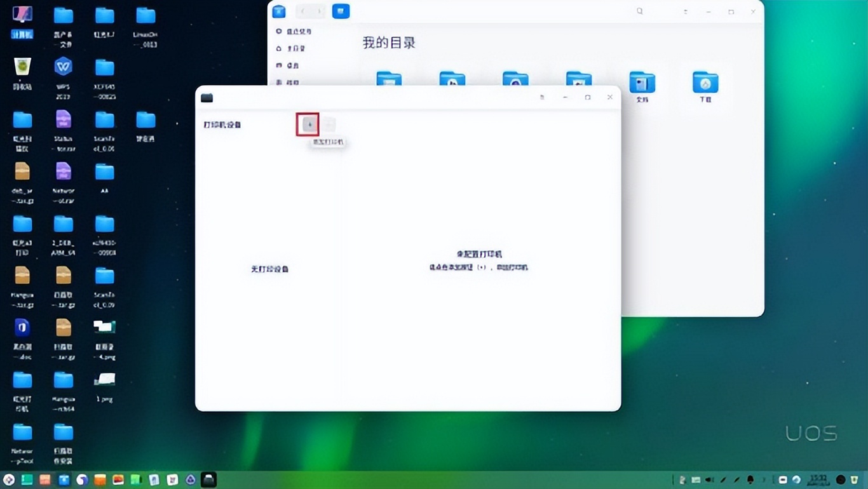This screenshot has width=868, height=489.
Task: Click the Add Printer plus icon
Action: point(308,124)
